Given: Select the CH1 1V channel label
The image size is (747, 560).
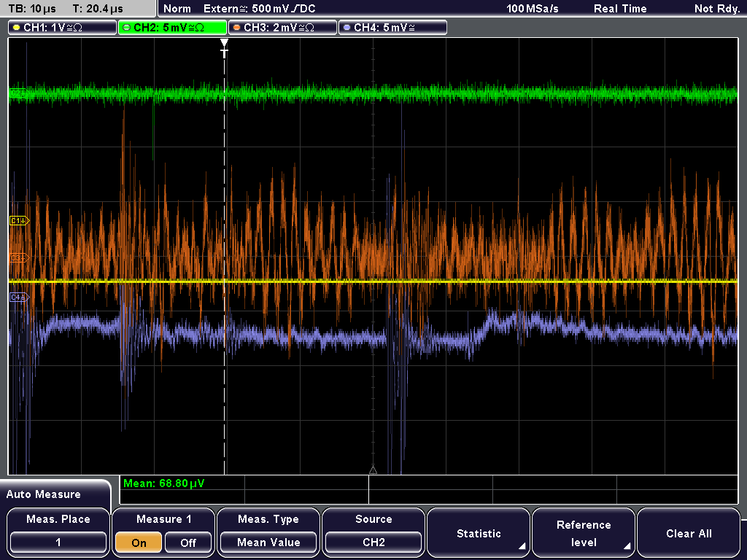Looking at the screenshot, I should point(63,28).
